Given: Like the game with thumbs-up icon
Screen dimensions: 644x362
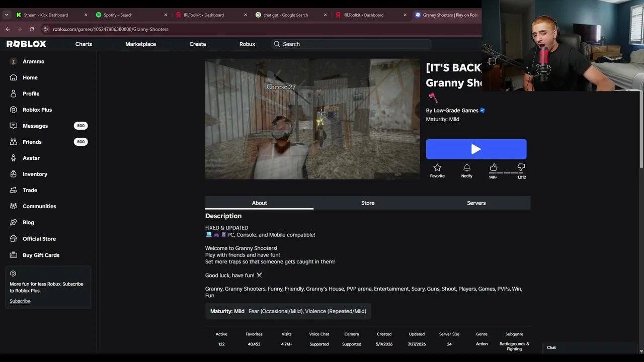Looking at the screenshot, I should pos(494,167).
